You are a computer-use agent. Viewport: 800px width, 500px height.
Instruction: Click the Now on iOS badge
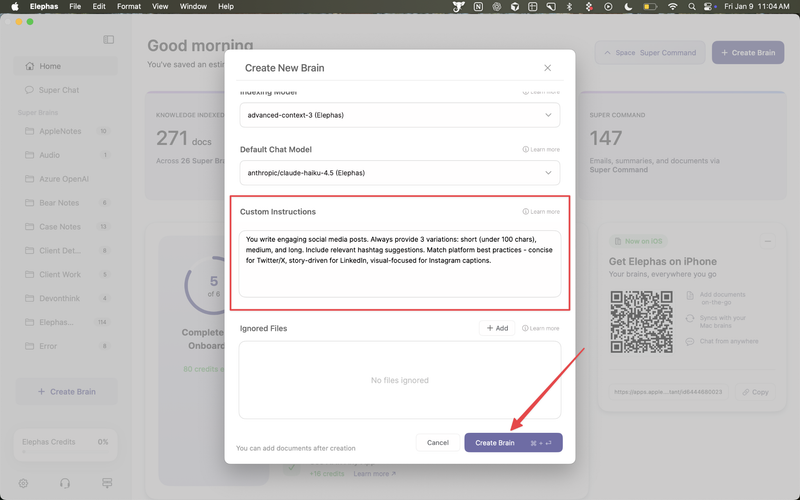(x=638, y=241)
